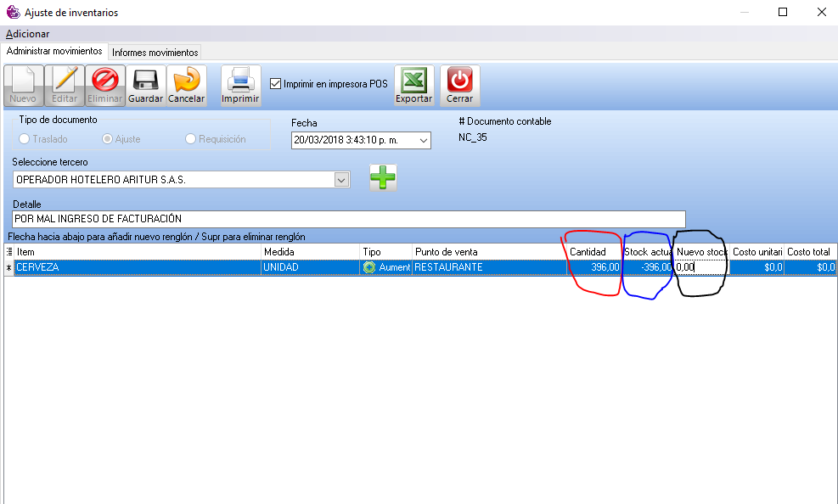The width and height of the screenshot is (838, 504).
Task: Uncheck Imprimir en impresora POS checkbox
Action: point(275,84)
